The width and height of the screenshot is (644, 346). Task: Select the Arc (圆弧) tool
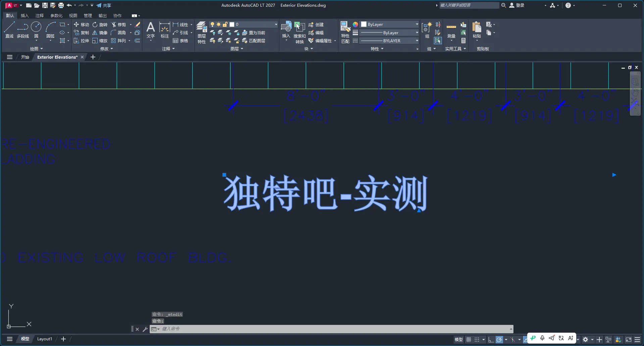point(50,30)
